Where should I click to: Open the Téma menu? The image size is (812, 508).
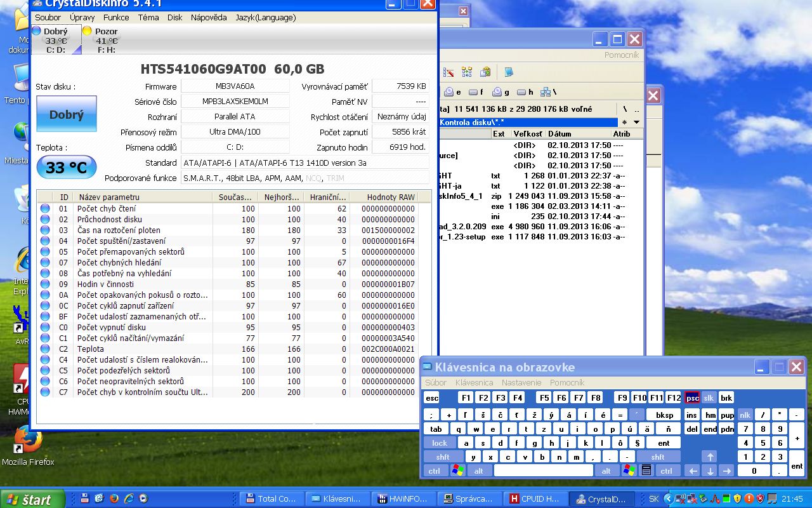click(148, 17)
